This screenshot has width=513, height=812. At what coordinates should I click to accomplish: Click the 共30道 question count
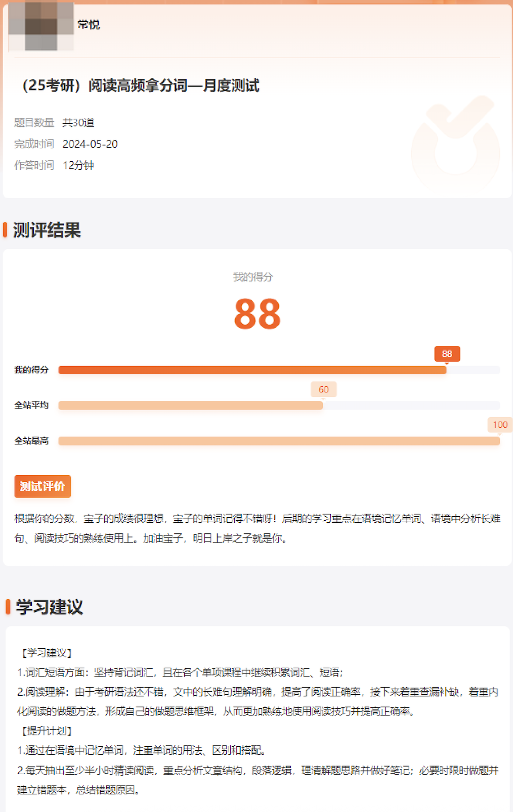click(78, 123)
